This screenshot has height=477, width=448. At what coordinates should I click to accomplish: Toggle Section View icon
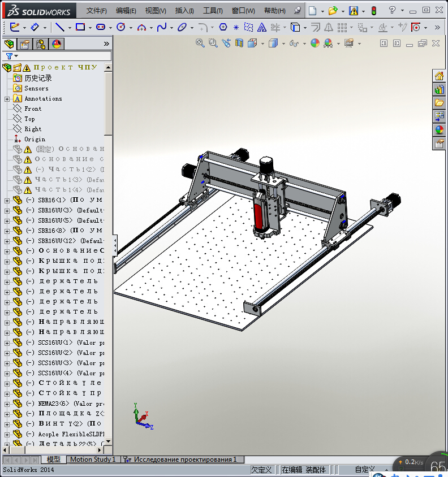pyautogui.click(x=239, y=43)
